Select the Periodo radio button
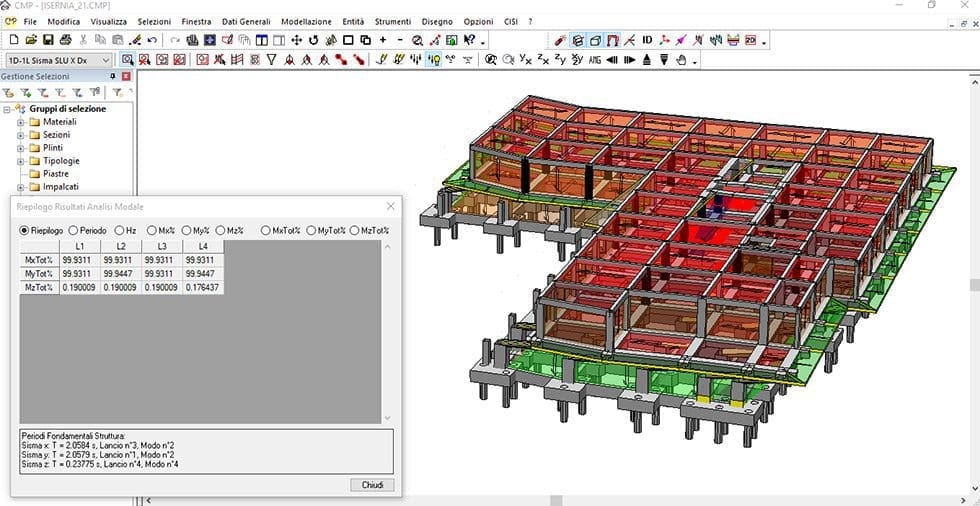Image resolution: width=980 pixels, height=506 pixels. 73,230
